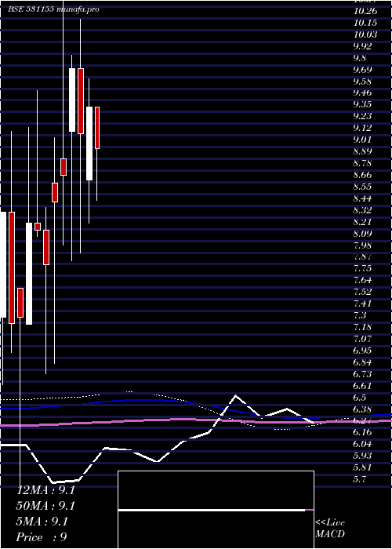Image resolution: width=392 pixels, height=549 pixels.
Task: Click the 7.75 price axis label
Action: tap(363, 268)
